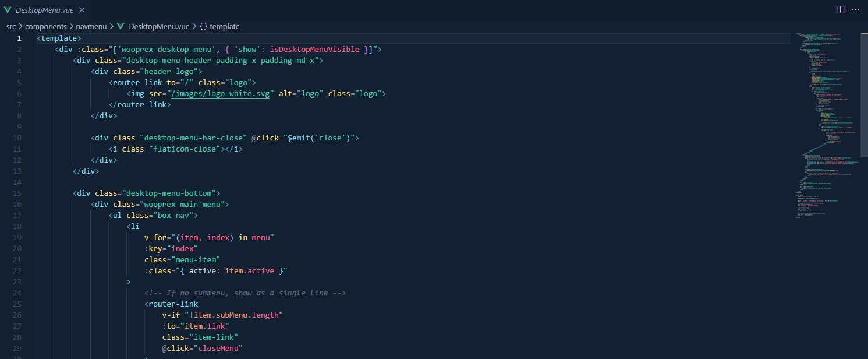Click DesktopMenu.vue in the breadcrumb path
868x359 pixels.
coord(158,26)
